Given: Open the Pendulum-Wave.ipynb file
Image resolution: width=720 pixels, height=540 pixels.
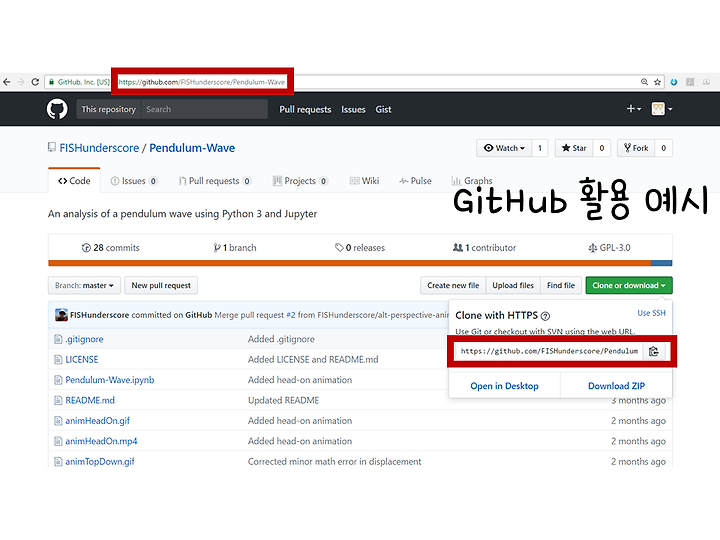Looking at the screenshot, I should point(110,380).
